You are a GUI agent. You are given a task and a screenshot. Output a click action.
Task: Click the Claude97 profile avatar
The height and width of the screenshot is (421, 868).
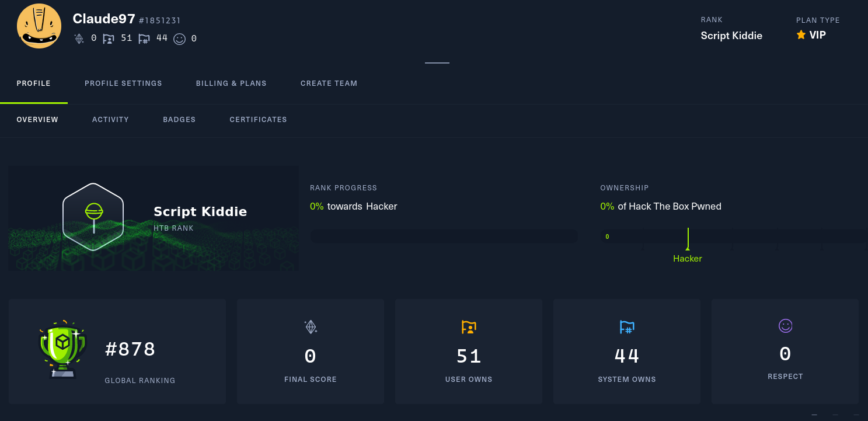(x=39, y=26)
